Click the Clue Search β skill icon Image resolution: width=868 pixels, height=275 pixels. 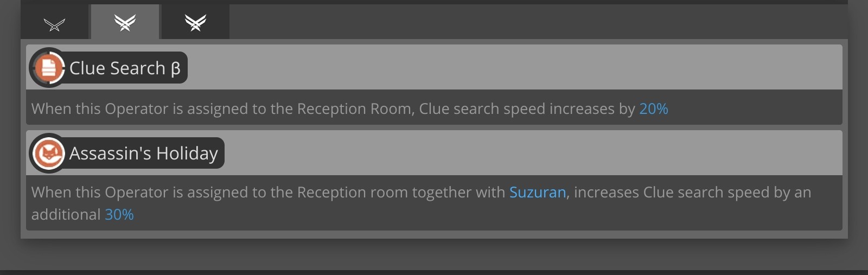[x=48, y=68]
